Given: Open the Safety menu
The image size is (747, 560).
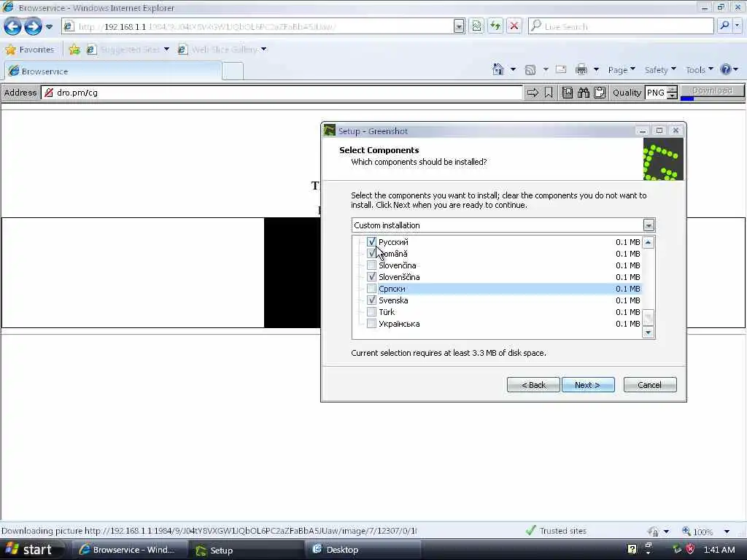Looking at the screenshot, I should (x=659, y=70).
